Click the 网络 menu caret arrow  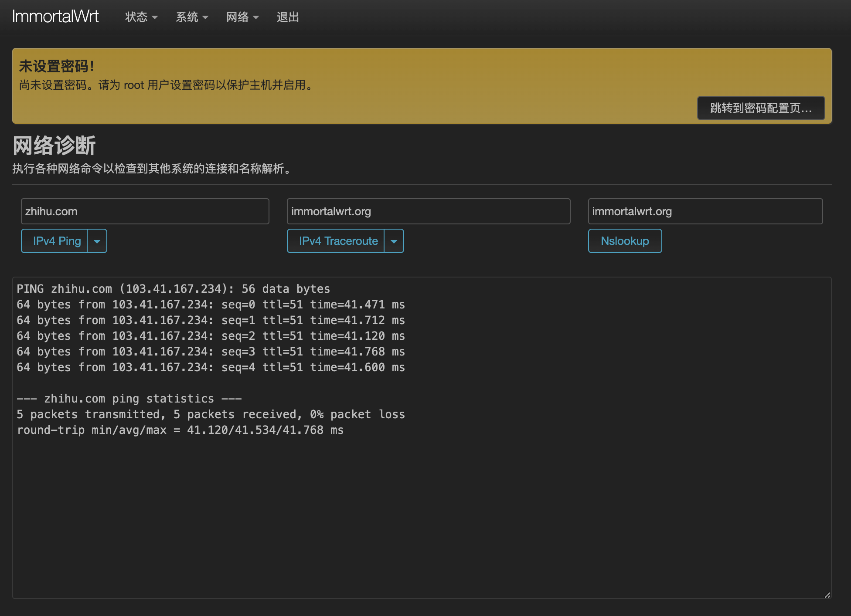pyautogui.click(x=256, y=17)
